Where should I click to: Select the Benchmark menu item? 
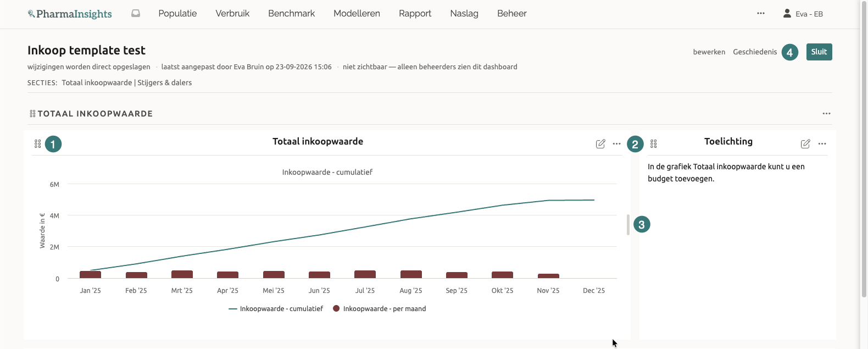click(291, 13)
